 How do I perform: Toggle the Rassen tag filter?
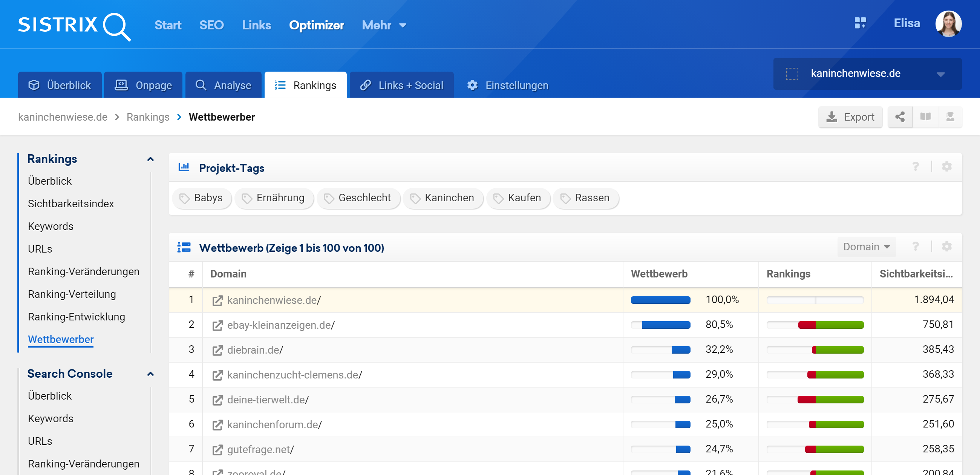pos(585,198)
